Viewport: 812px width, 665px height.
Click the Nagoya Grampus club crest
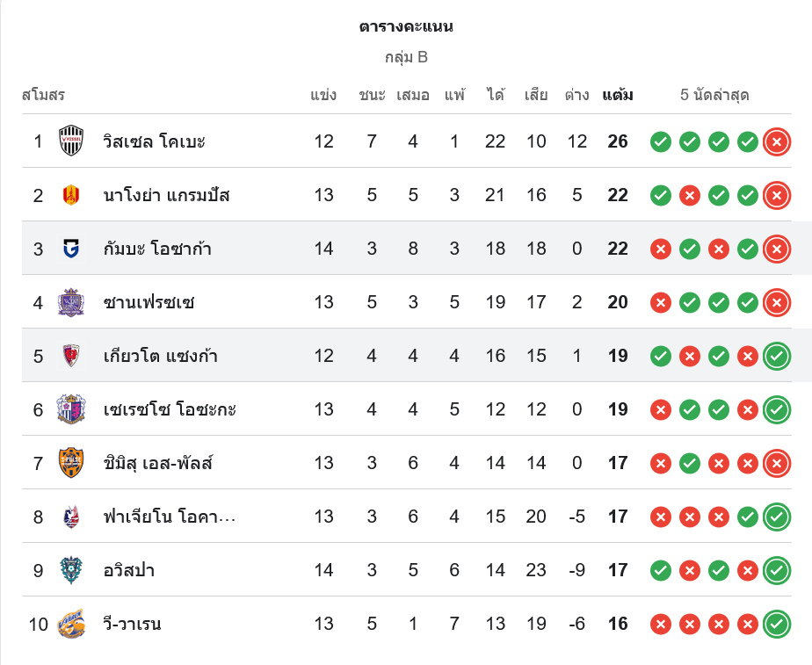(71, 195)
